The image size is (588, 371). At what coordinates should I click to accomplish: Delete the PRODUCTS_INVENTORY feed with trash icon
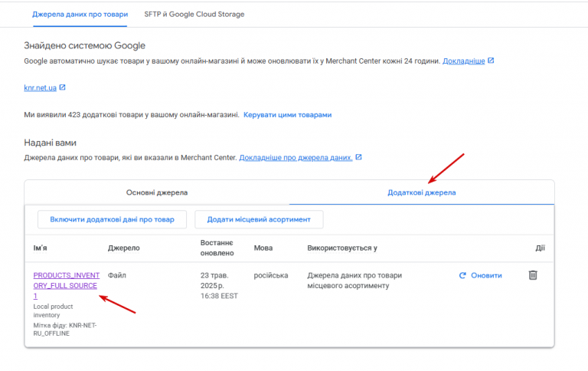[x=533, y=275]
